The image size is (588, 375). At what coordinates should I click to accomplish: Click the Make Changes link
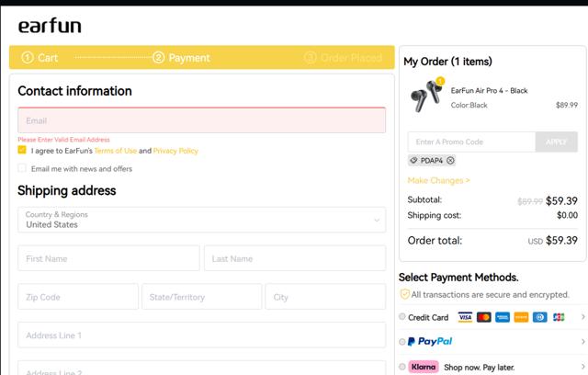coord(438,181)
